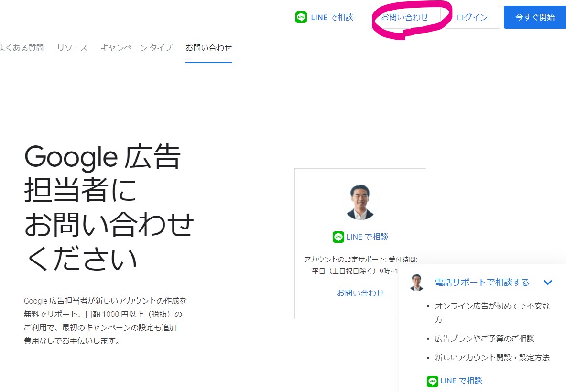Click the 電話サポートで相談する link
The height and width of the screenshot is (392, 566).
click(x=481, y=282)
